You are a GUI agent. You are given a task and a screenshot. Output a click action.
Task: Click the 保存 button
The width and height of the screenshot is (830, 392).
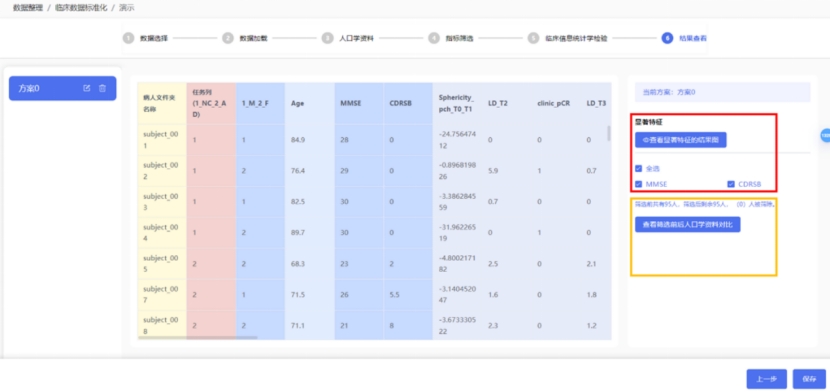[809, 379]
